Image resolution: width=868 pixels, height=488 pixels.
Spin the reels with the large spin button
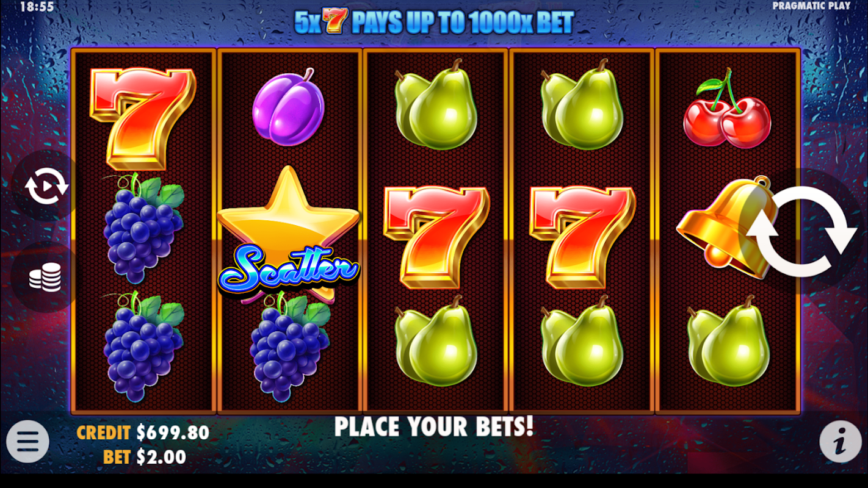tap(801, 231)
